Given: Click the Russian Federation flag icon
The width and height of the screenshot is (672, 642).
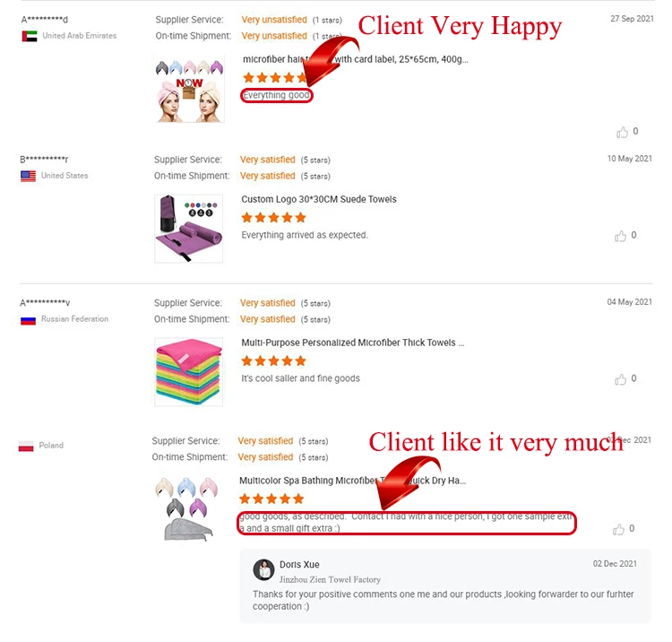Looking at the screenshot, I should coord(29,320).
